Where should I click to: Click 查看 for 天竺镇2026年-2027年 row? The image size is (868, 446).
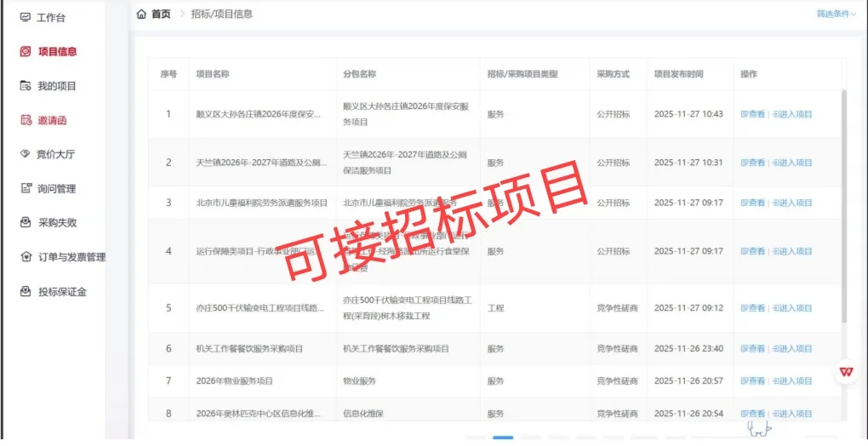point(753,163)
